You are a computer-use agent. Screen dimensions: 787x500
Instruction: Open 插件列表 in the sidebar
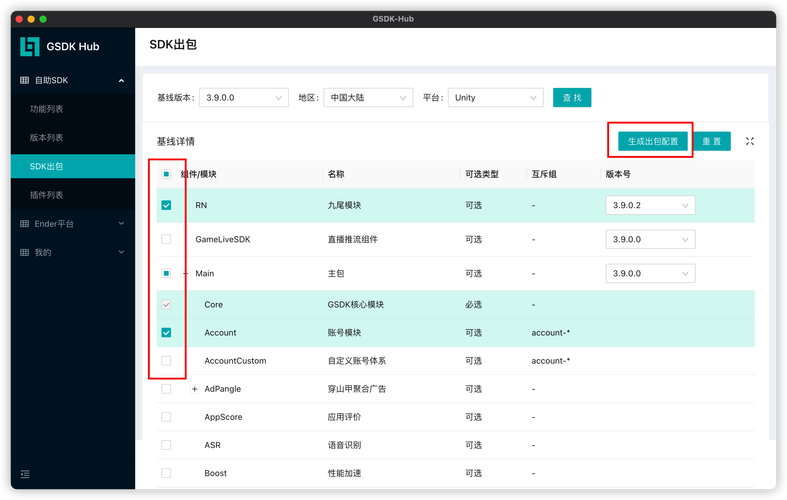[x=46, y=195]
